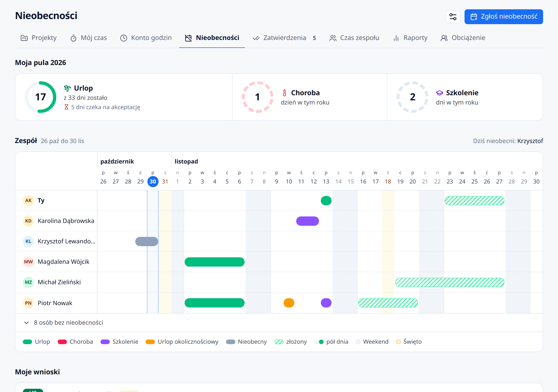558x392 pixels.
Task: Open Krzysztof's gray absent bar
Action: click(146, 242)
